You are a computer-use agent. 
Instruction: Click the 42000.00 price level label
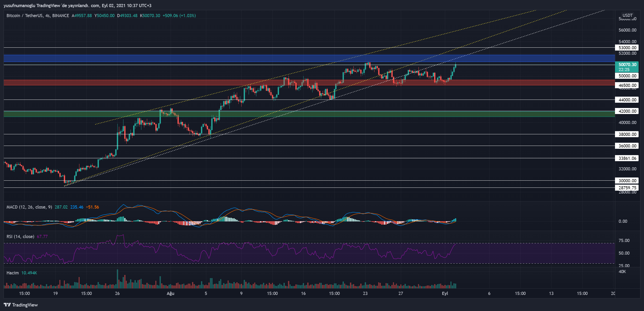pyautogui.click(x=627, y=111)
